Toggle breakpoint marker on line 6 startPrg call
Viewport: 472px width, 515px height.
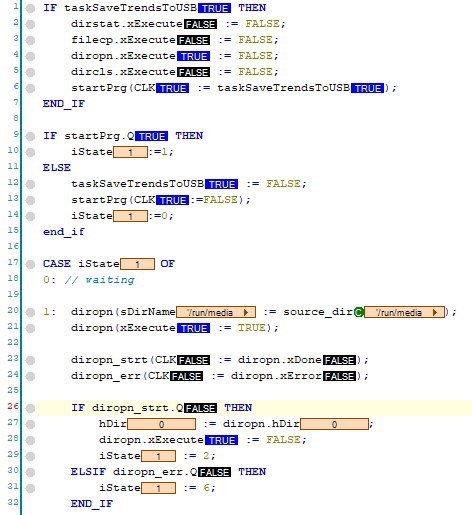[x=30, y=88]
